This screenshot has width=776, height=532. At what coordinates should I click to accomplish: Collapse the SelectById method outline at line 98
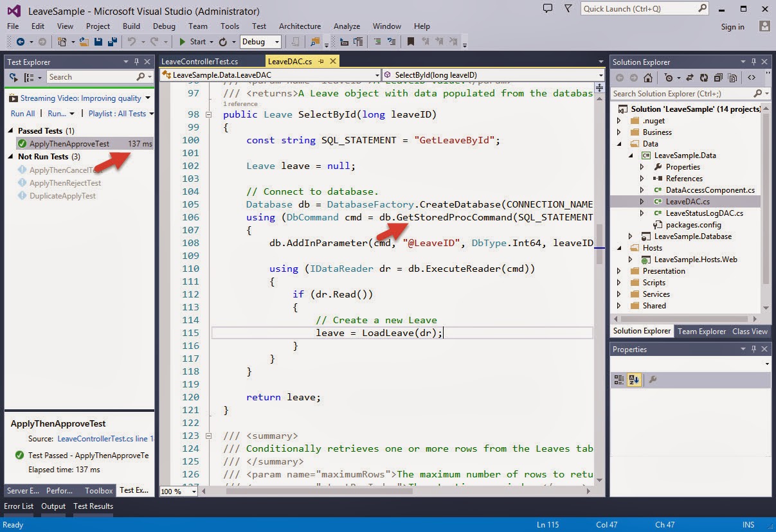[x=208, y=114]
